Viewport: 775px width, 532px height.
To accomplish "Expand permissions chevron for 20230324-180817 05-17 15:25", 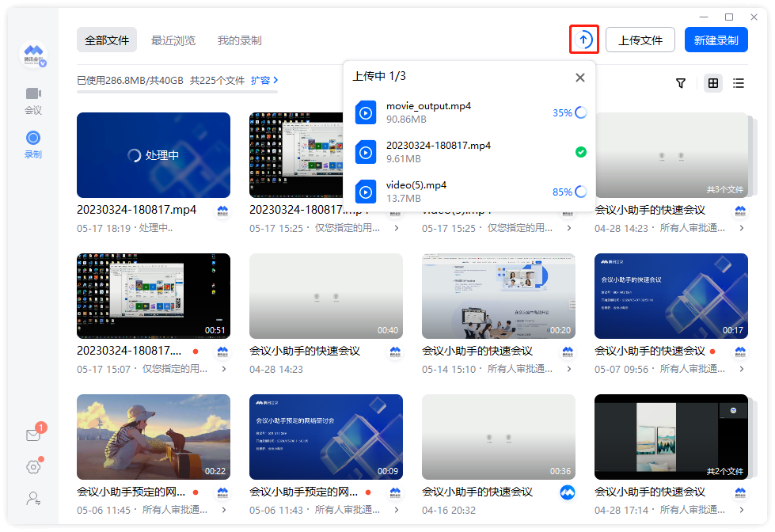I will pyautogui.click(x=397, y=228).
